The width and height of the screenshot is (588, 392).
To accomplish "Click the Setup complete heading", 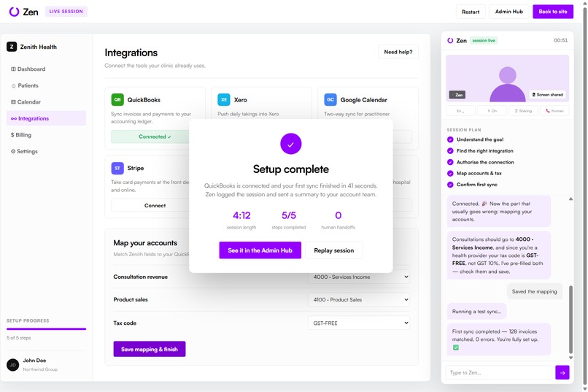I will (x=290, y=169).
